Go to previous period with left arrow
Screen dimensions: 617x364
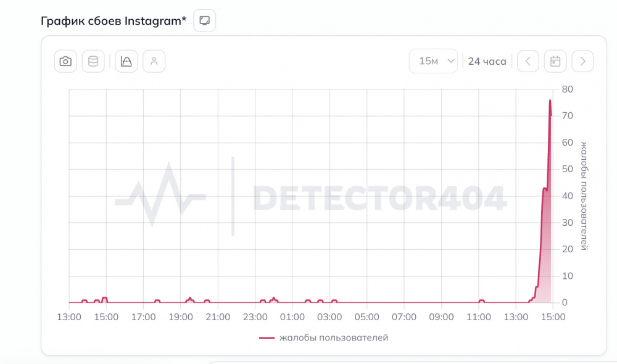pyautogui.click(x=528, y=62)
